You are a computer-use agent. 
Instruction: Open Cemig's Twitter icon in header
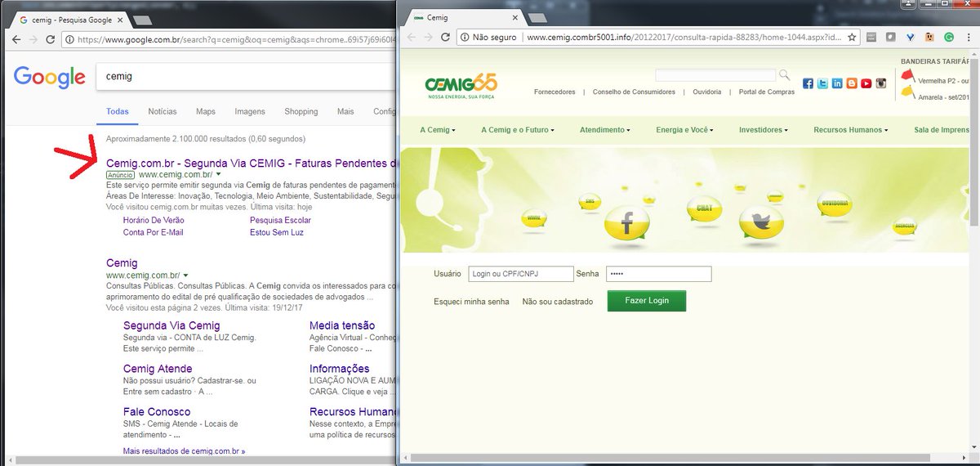click(823, 83)
